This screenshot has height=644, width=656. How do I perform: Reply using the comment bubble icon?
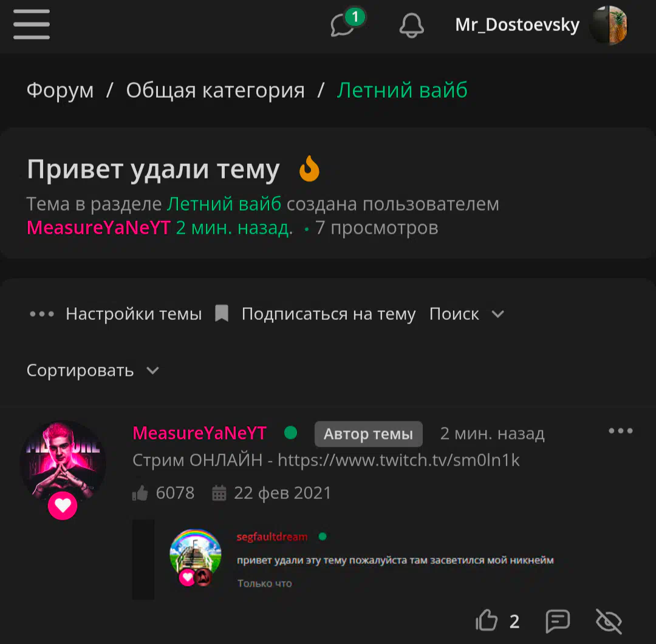558,620
